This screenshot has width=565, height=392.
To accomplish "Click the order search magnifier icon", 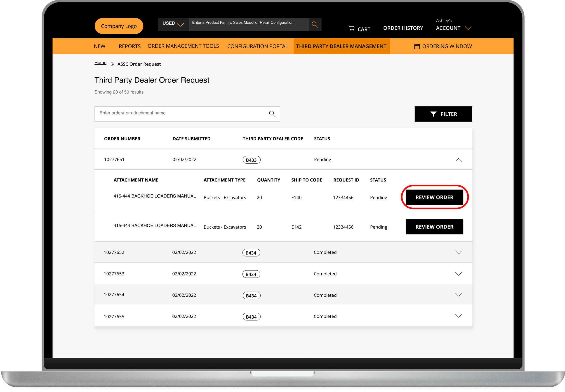I will tap(272, 114).
